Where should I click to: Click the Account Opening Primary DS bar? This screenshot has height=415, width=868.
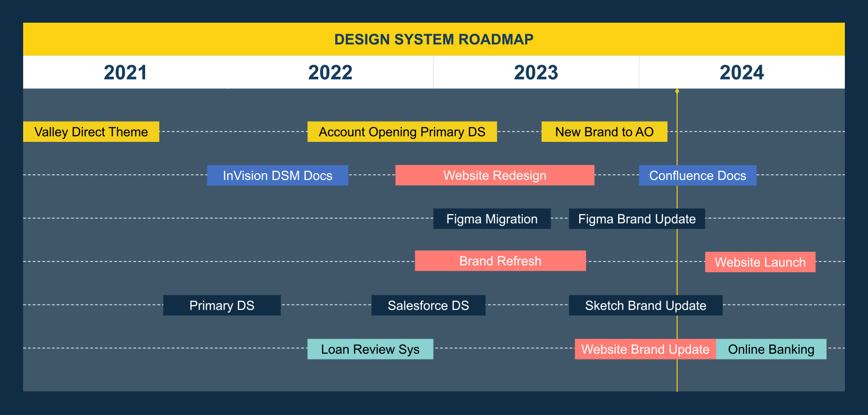[x=402, y=132]
